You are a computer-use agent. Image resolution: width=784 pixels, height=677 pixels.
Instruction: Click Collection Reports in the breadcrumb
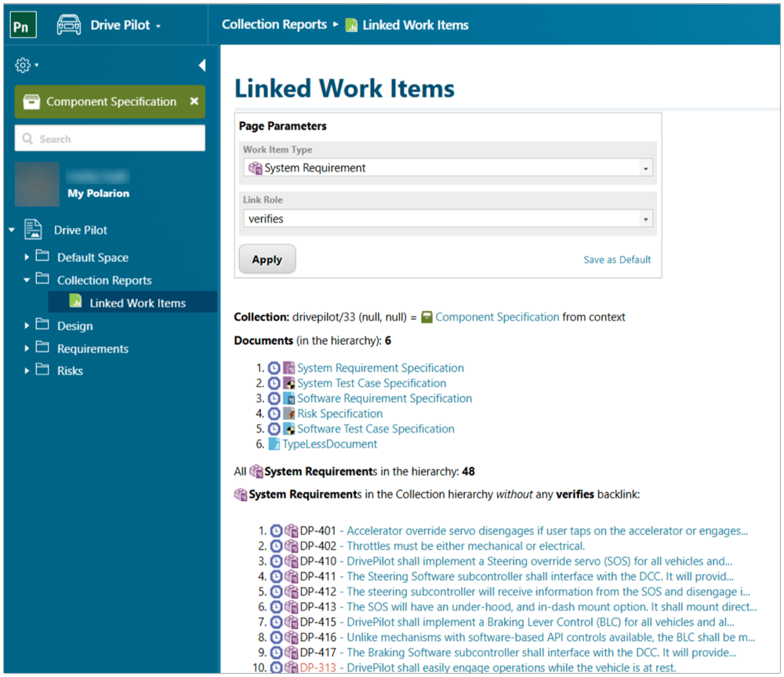click(x=274, y=24)
